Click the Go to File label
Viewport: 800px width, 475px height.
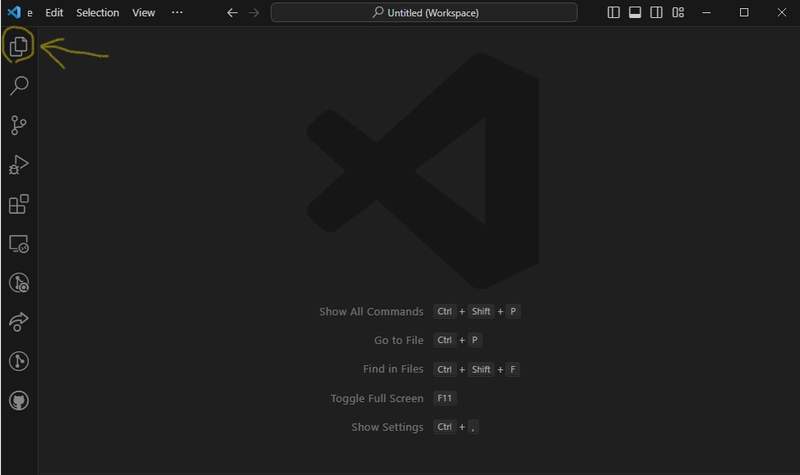(399, 340)
